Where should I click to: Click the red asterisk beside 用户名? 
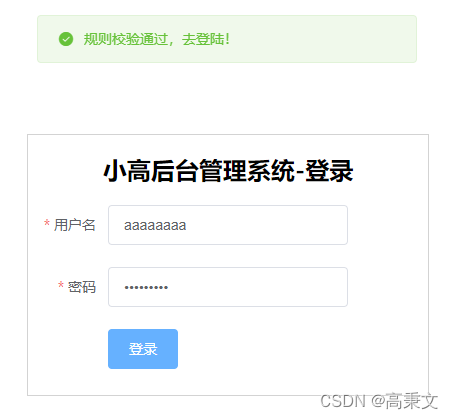point(47,223)
